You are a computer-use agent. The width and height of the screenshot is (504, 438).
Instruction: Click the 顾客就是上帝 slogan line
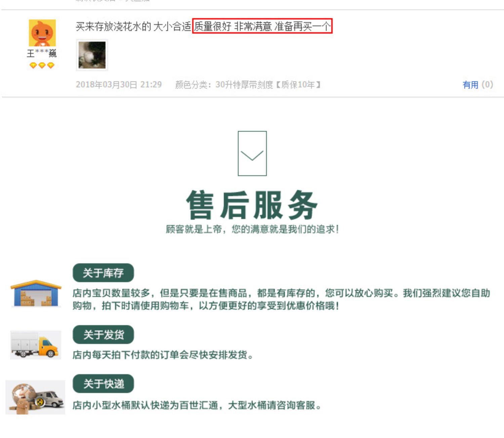click(x=252, y=229)
